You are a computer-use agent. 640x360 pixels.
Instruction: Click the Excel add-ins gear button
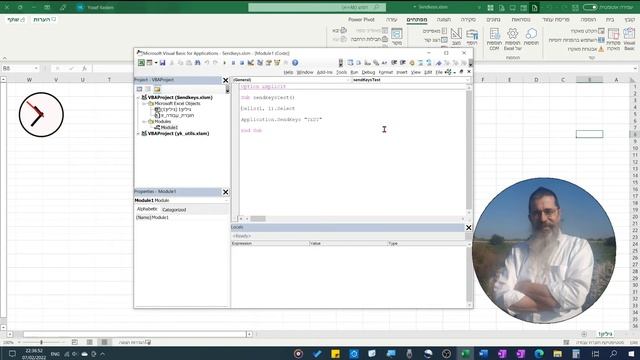tap(513, 39)
